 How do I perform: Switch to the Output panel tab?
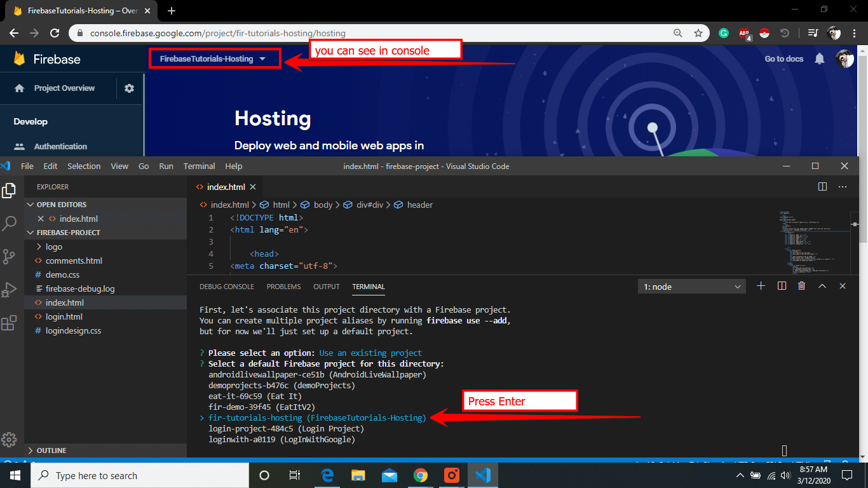coord(327,287)
